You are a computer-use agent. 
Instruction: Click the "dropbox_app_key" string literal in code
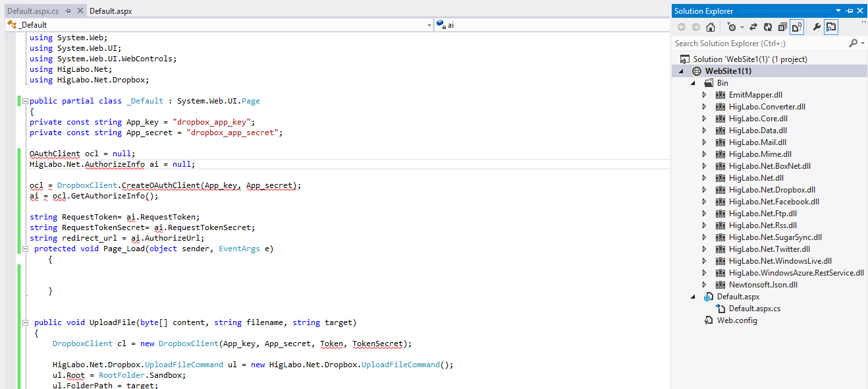click(212, 122)
